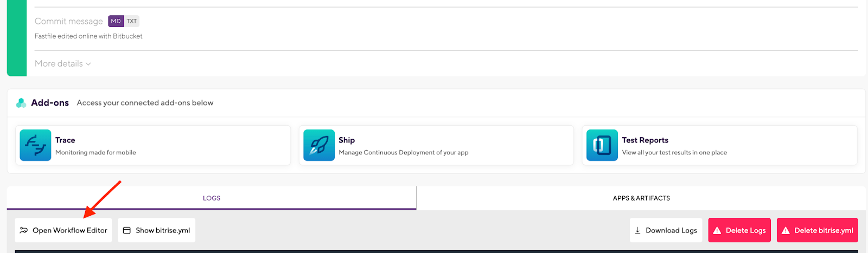Click the 'Commit message' label
Screen dimensions: 868x253
coord(69,21)
